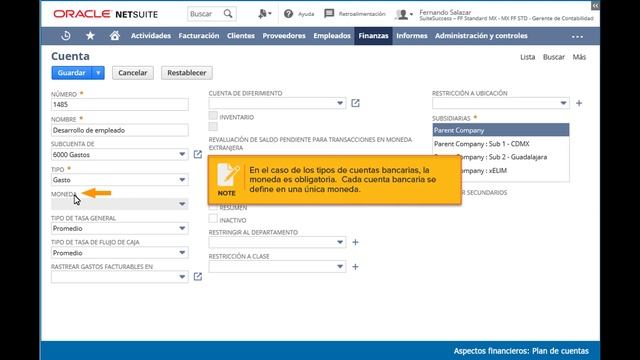Add new Restricción a Ubicación plus
The width and height of the screenshot is (640, 360).
point(579,103)
